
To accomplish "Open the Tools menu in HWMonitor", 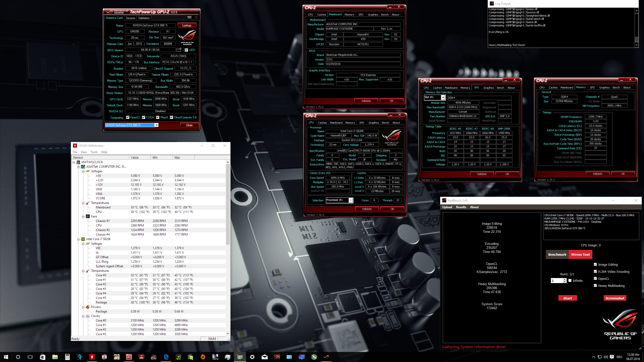I will pyautogui.click(x=94, y=152).
